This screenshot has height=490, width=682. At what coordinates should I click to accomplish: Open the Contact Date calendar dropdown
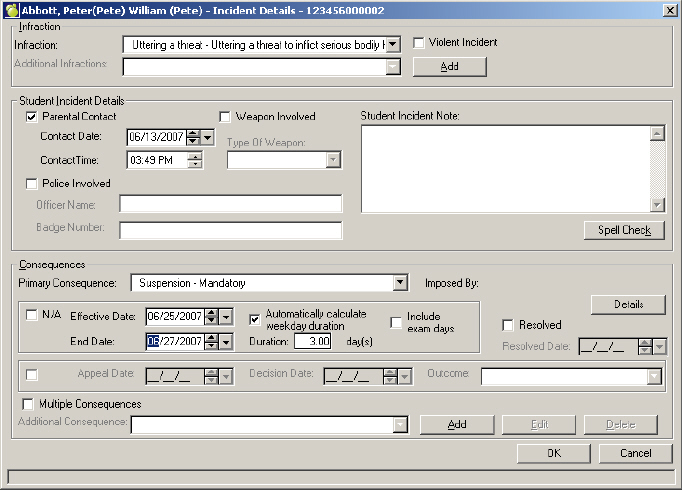[207, 137]
